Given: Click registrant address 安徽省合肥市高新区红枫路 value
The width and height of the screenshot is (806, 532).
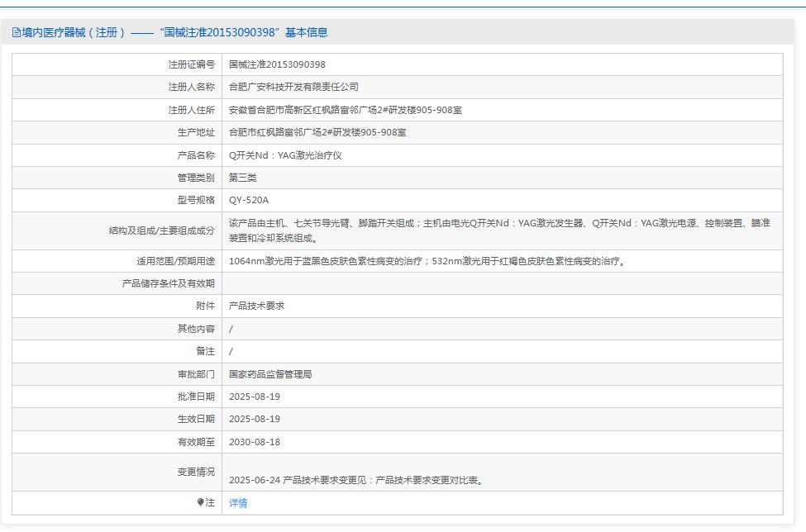Looking at the screenshot, I should 346,110.
